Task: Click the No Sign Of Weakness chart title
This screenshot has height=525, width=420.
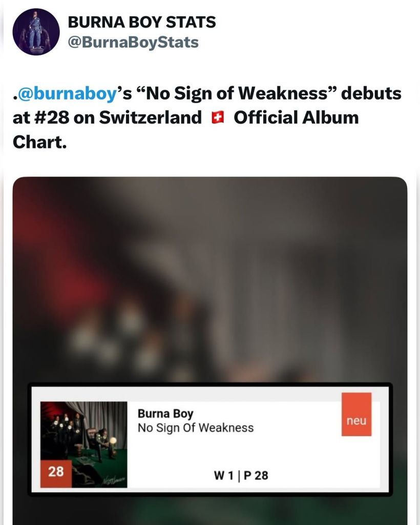Action: pos(196,428)
